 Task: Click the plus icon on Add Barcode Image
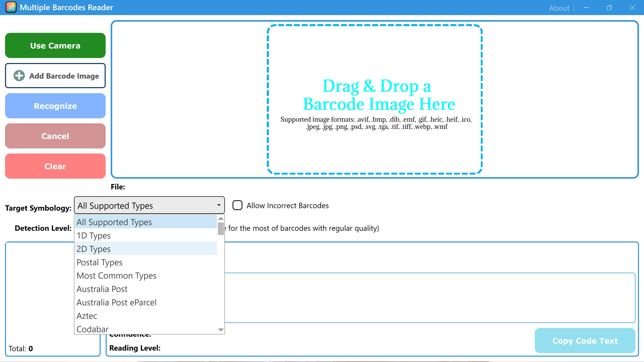[19, 76]
